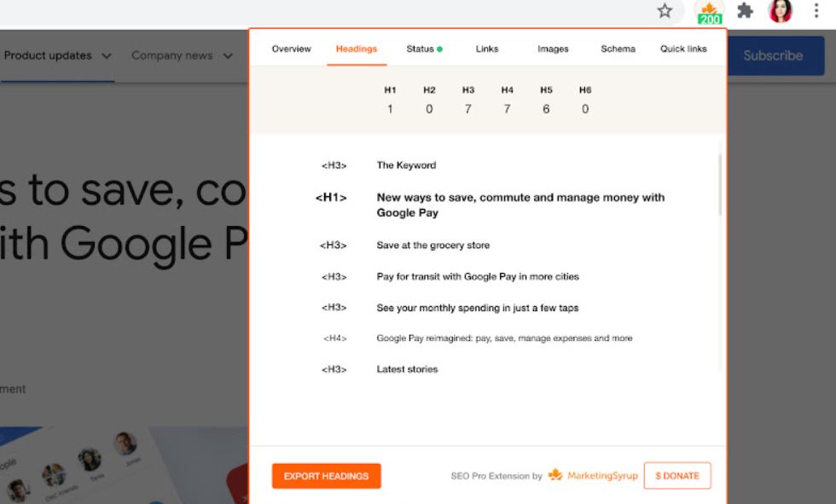This screenshot has height=504, width=836.
Task: Click the Subscribe button on the webpage
Action: pyautogui.click(x=773, y=55)
